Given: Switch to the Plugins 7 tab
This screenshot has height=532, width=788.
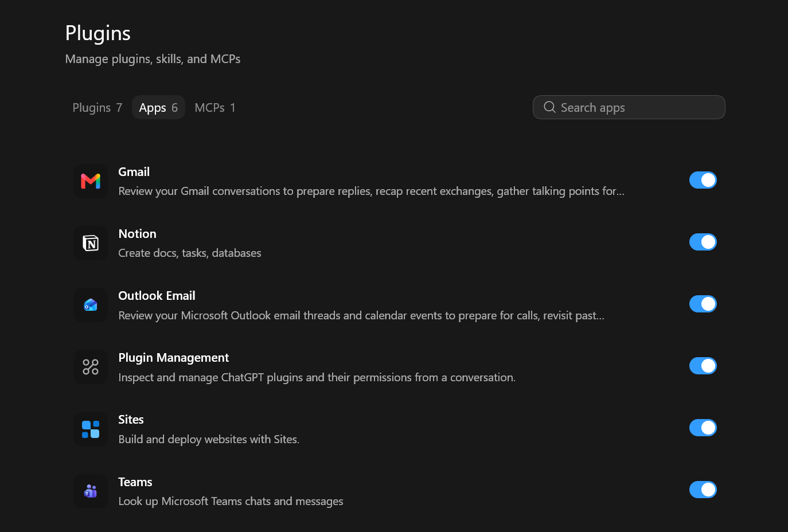Looking at the screenshot, I should pos(97,108).
